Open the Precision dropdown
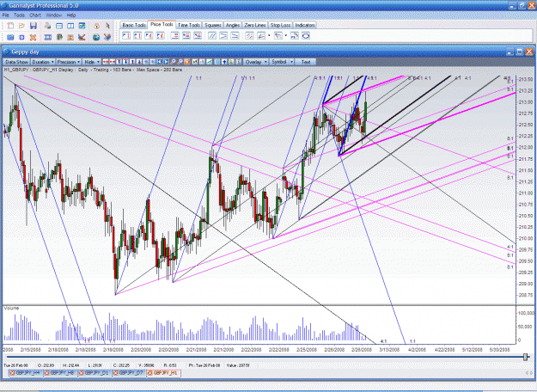Viewport: 537px width, 392px height. click(69, 62)
